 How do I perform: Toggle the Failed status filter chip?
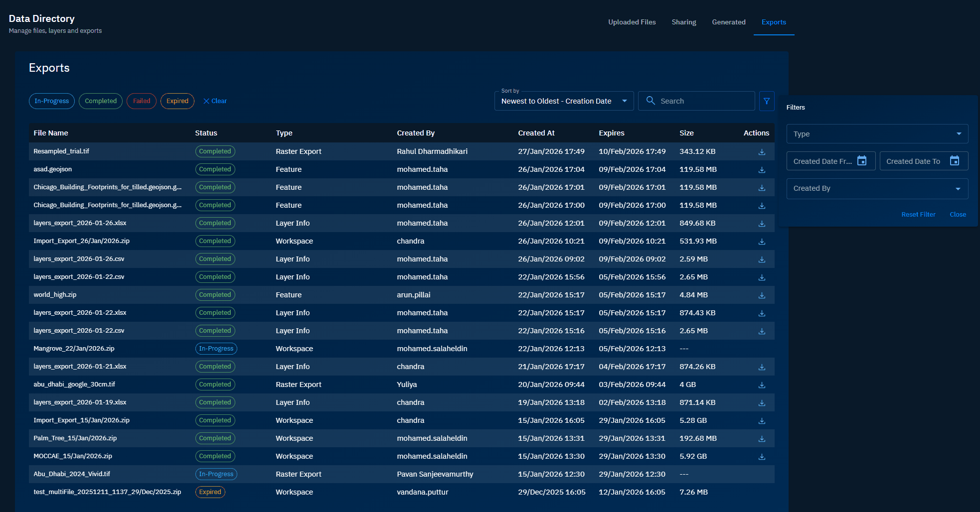pyautogui.click(x=141, y=101)
